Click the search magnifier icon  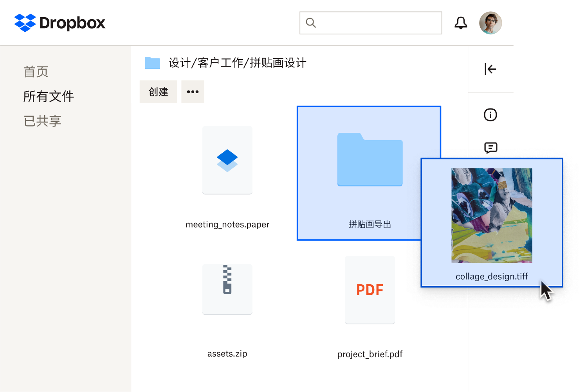click(x=311, y=23)
